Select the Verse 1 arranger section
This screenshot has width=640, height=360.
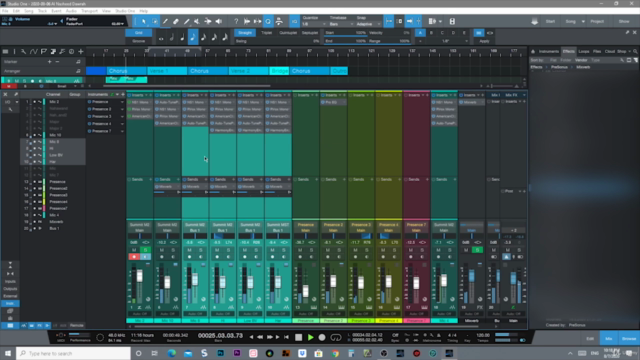[167, 71]
